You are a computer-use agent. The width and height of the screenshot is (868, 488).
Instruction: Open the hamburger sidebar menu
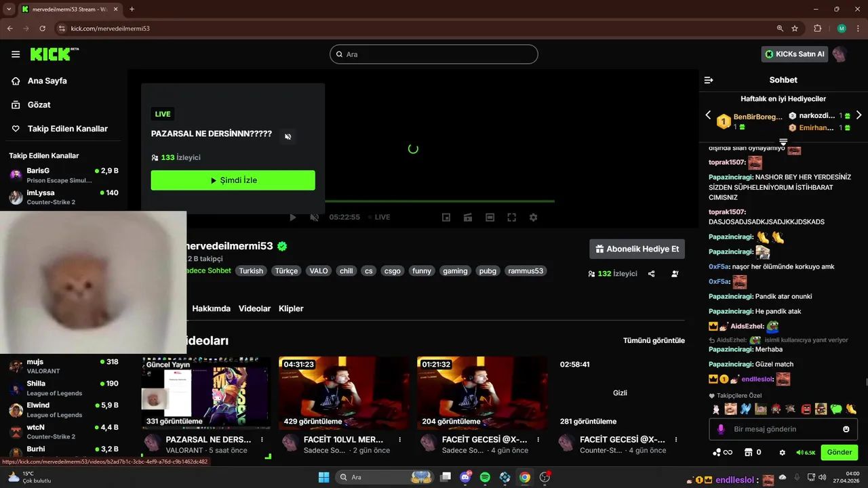click(16, 54)
